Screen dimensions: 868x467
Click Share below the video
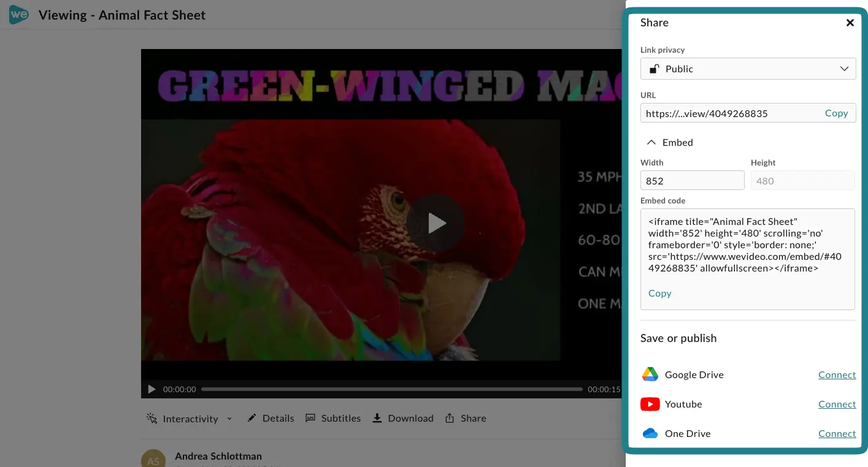tap(466, 418)
